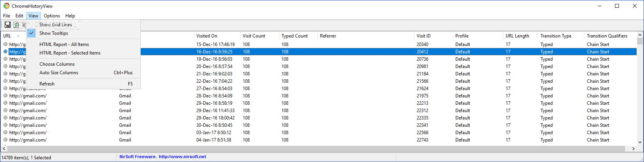
Task: Click the row icon for Visit ID 22312
Action: coord(5,110)
